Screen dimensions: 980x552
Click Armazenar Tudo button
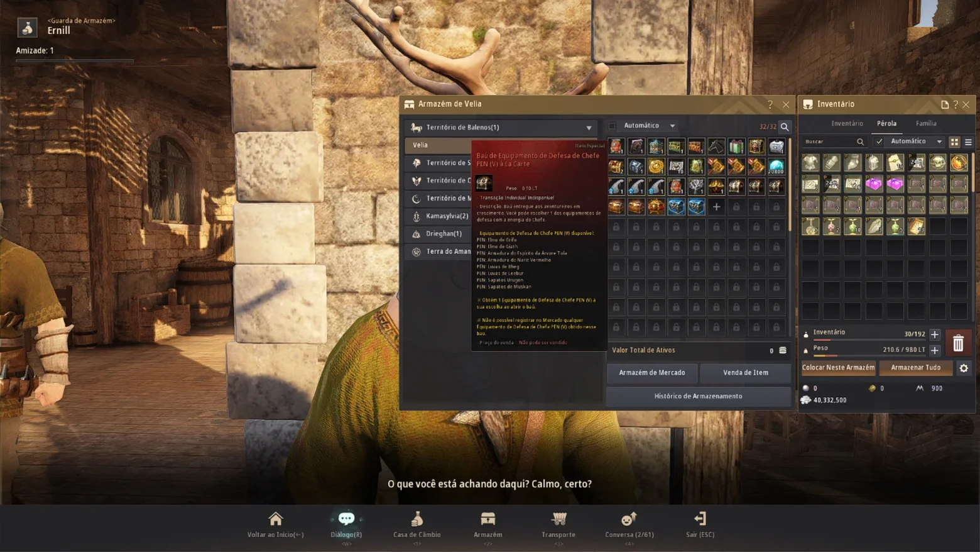pos(916,368)
